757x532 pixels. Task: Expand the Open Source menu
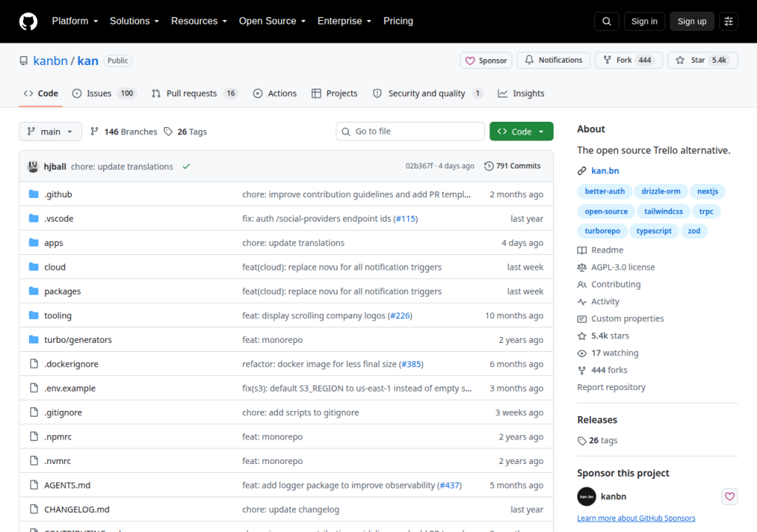[272, 21]
